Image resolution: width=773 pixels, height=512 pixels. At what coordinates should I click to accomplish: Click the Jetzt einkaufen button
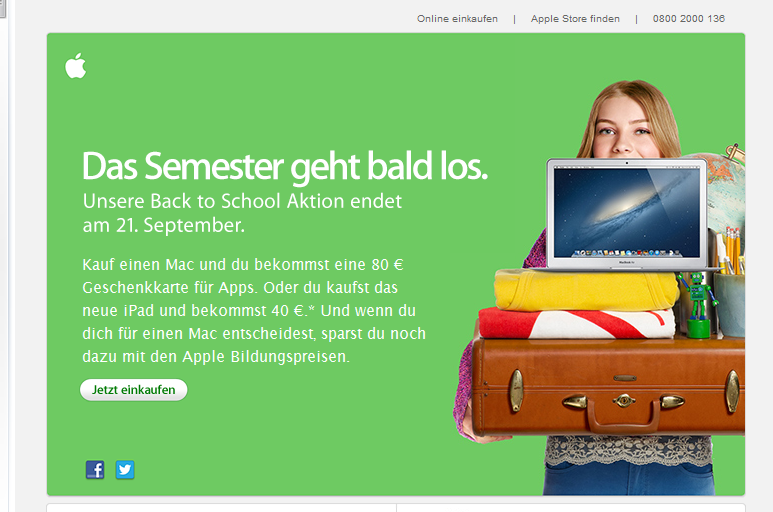click(x=134, y=390)
